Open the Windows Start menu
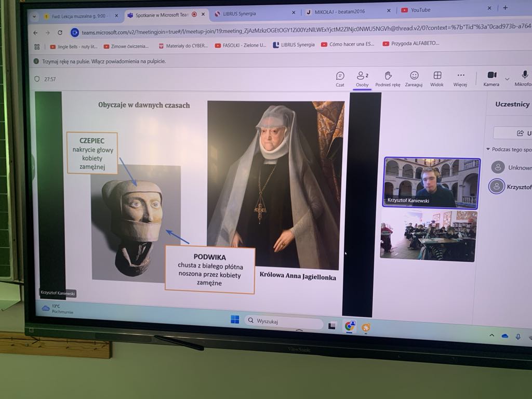 [x=235, y=320]
